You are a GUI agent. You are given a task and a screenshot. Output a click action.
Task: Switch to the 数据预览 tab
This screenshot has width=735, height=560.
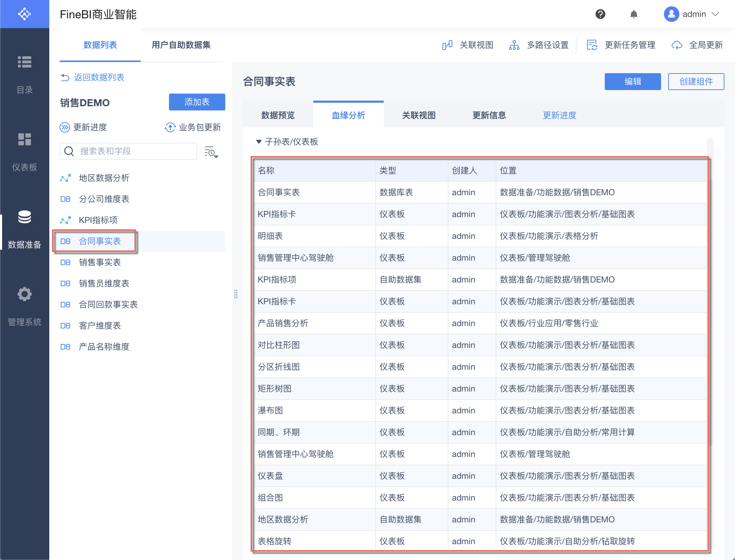pos(278,115)
